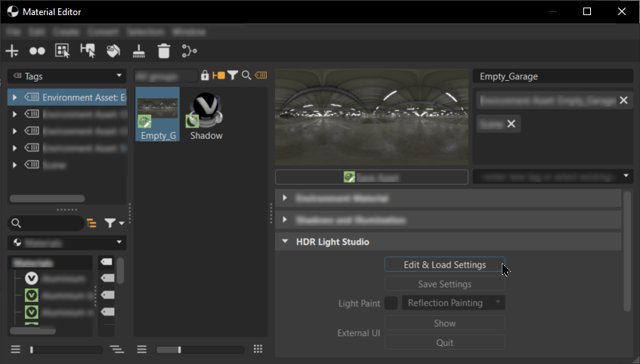640x364 pixels.
Task: Open the Window menu
Action: click(x=189, y=32)
